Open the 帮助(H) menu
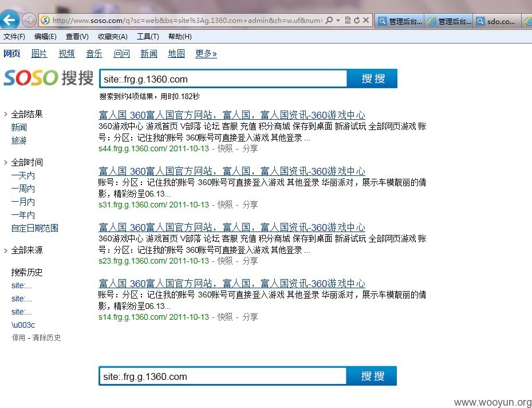 point(180,36)
